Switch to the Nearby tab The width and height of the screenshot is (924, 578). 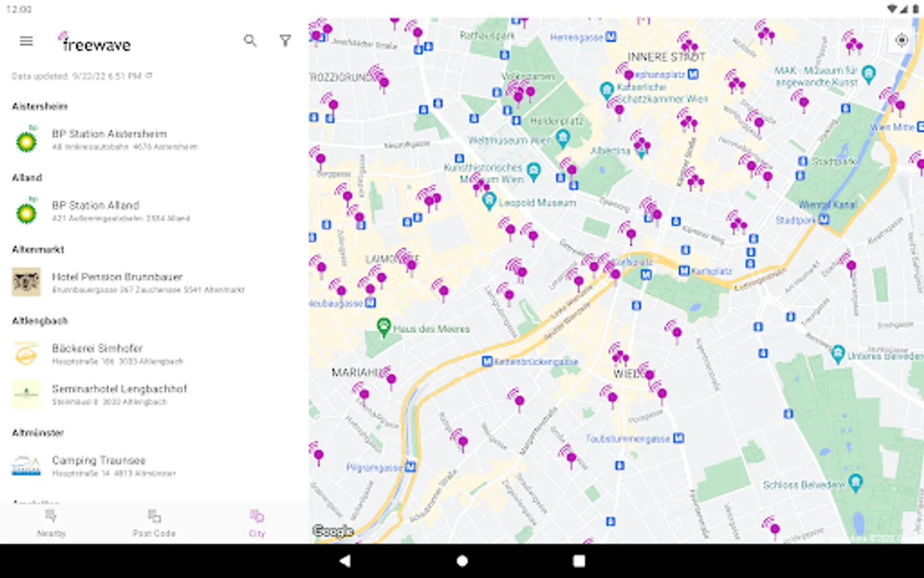click(x=51, y=523)
